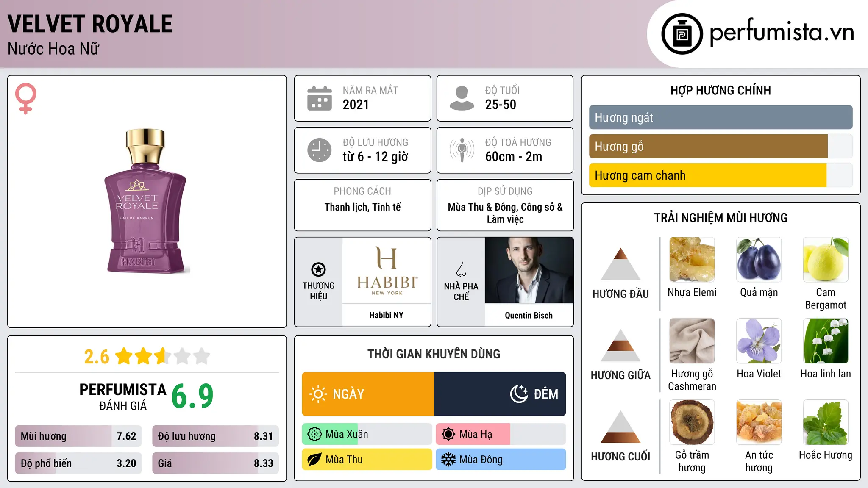Click the Hoắc Hương patchouli note image

826,422
